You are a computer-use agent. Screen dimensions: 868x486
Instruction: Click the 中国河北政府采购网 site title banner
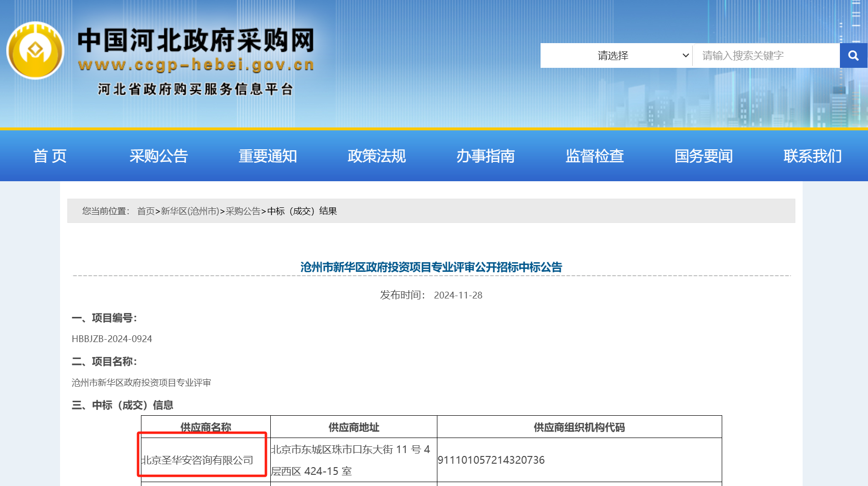tap(196, 40)
